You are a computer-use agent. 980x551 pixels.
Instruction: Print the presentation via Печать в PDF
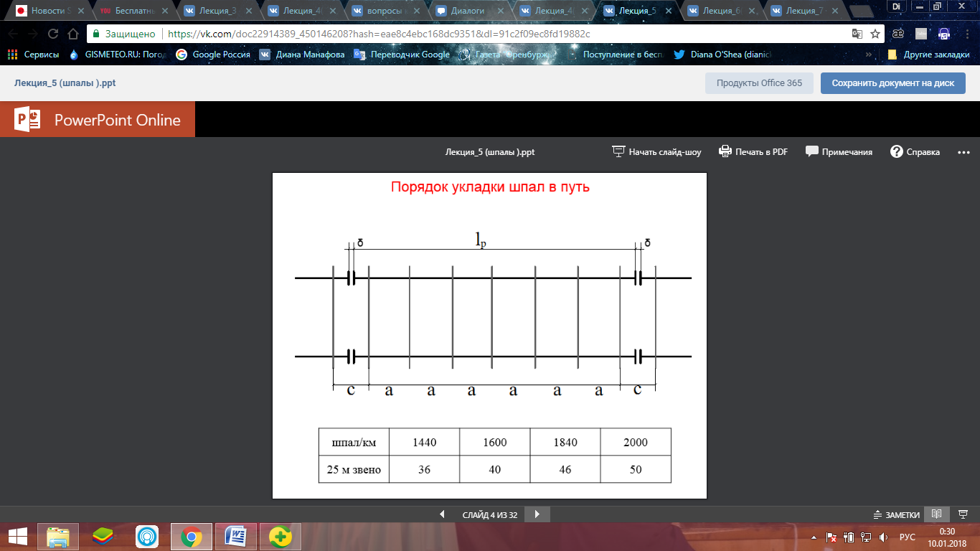click(753, 151)
